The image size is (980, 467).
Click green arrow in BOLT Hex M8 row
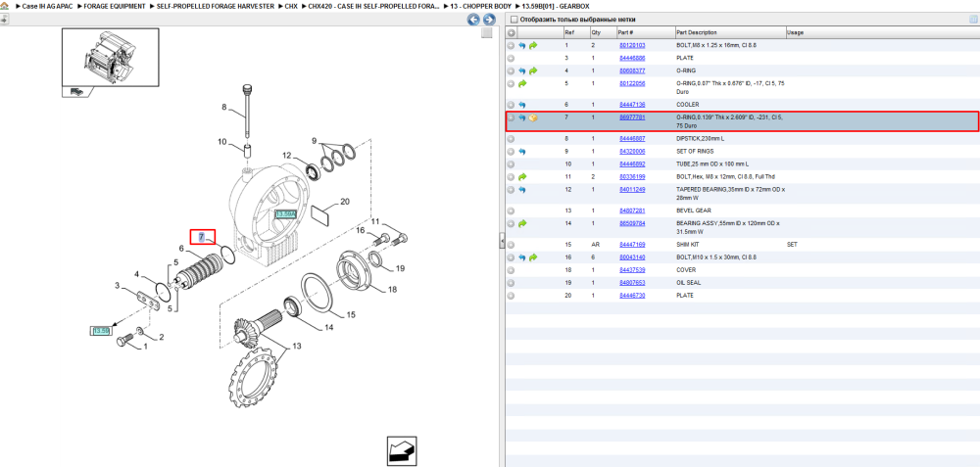point(522,176)
